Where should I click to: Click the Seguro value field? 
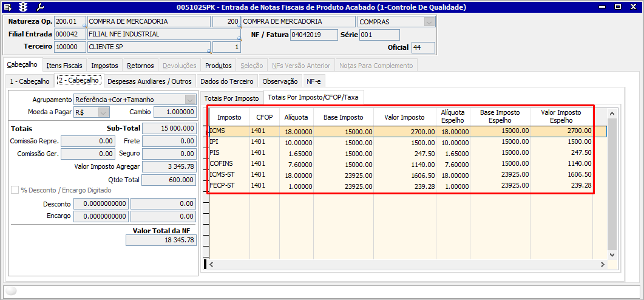click(x=169, y=154)
